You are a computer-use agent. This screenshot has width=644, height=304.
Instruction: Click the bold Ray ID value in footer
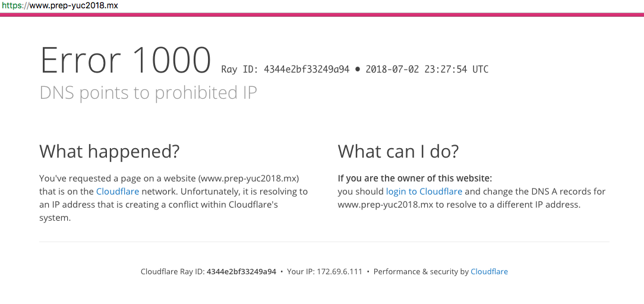pos(241,272)
